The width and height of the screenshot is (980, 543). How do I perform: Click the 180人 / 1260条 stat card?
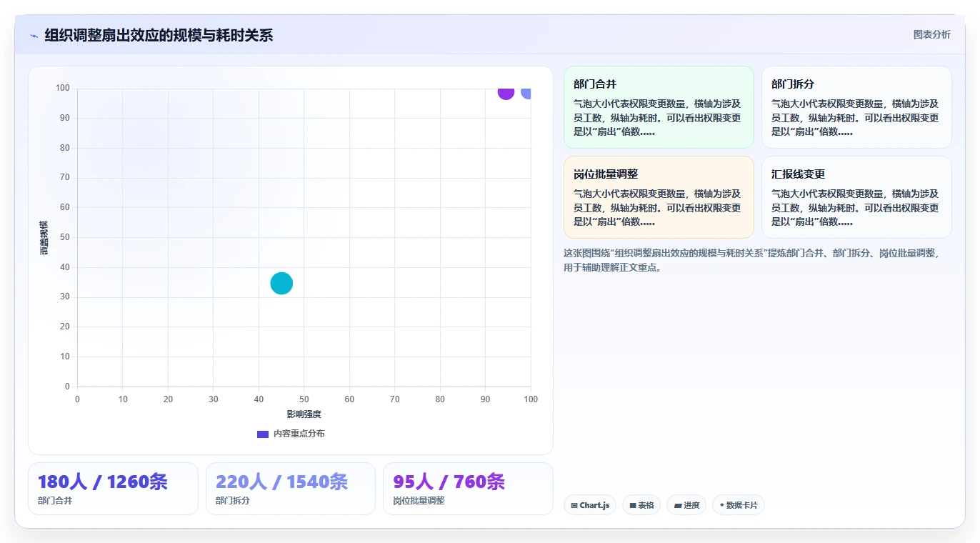113,489
